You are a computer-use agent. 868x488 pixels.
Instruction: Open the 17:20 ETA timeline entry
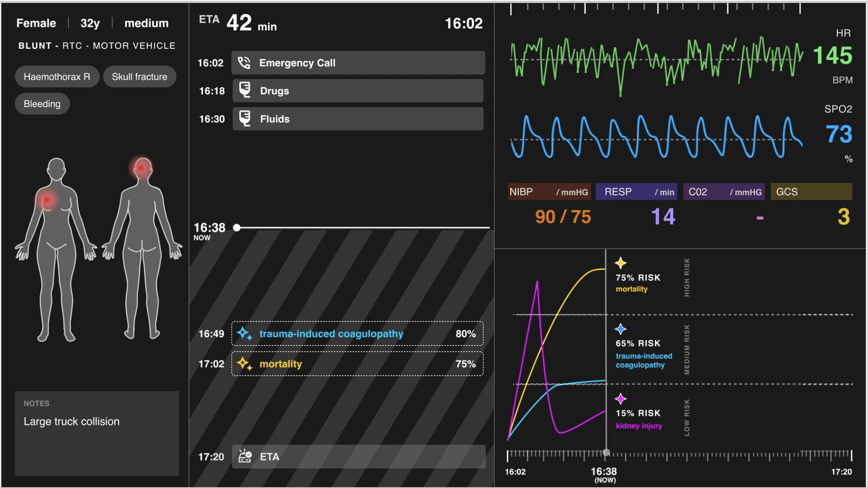359,456
